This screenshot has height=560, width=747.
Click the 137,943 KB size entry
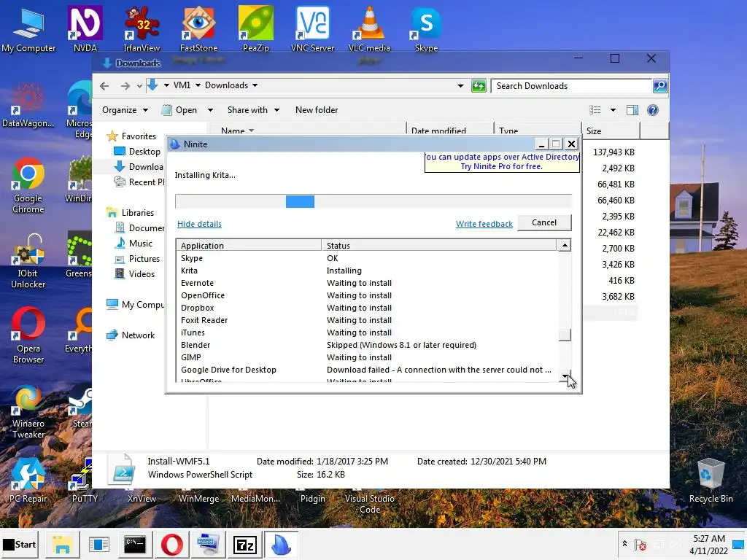614,152
